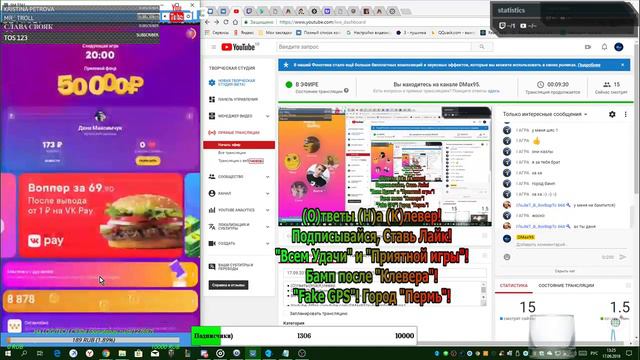Screen dimensions: 640x360
Task: Select 'Начать эфир' in sidebar
Action: (239, 144)
